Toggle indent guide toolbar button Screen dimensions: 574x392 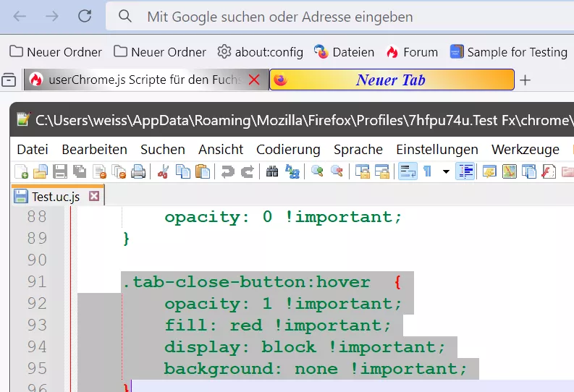pos(465,171)
